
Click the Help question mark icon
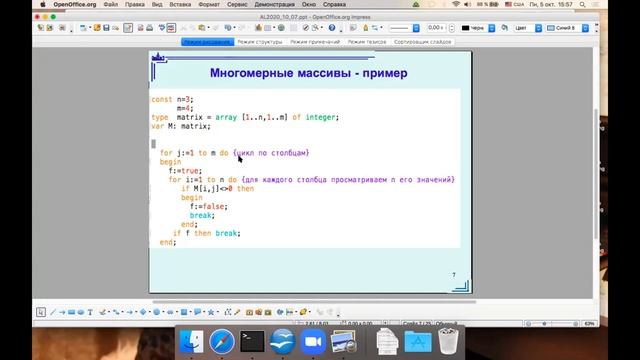[332, 28]
